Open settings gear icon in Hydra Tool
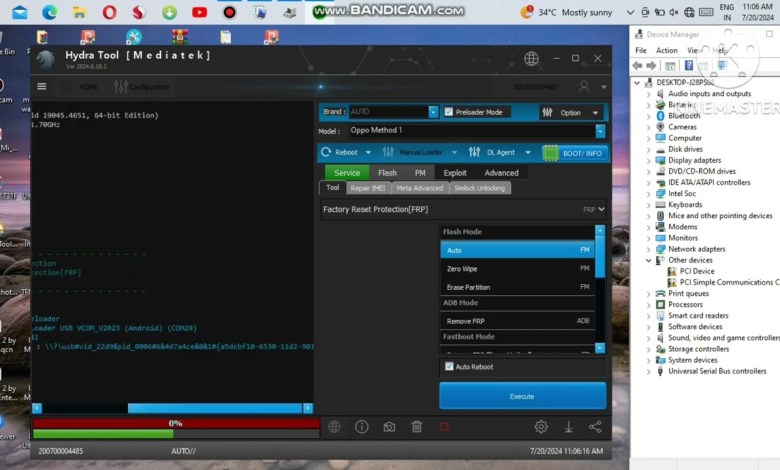This screenshot has width=780, height=470. (x=541, y=427)
